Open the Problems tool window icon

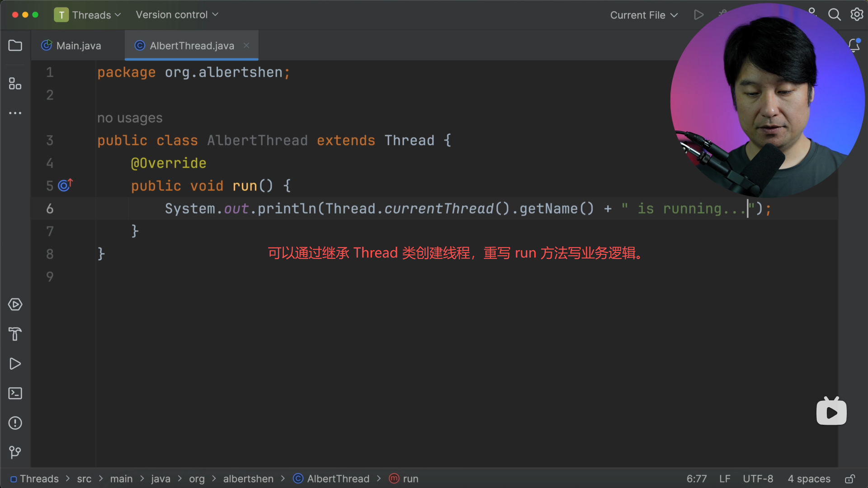(15, 423)
